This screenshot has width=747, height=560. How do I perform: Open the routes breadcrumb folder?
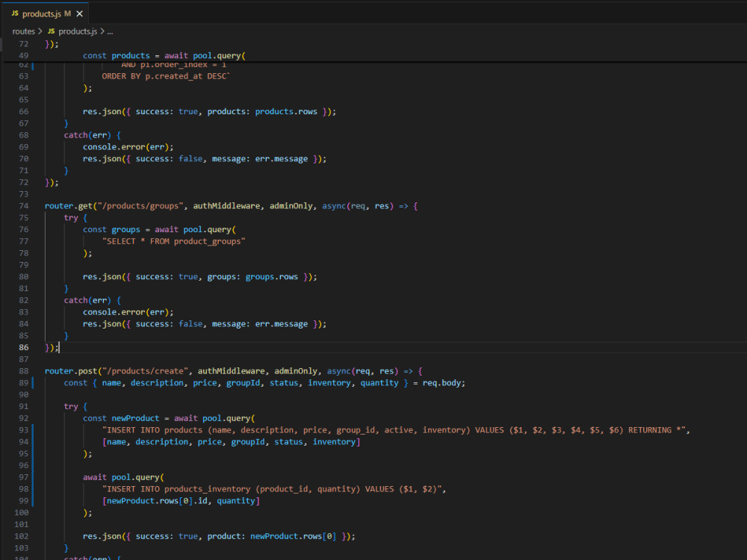tap(23, 31)
